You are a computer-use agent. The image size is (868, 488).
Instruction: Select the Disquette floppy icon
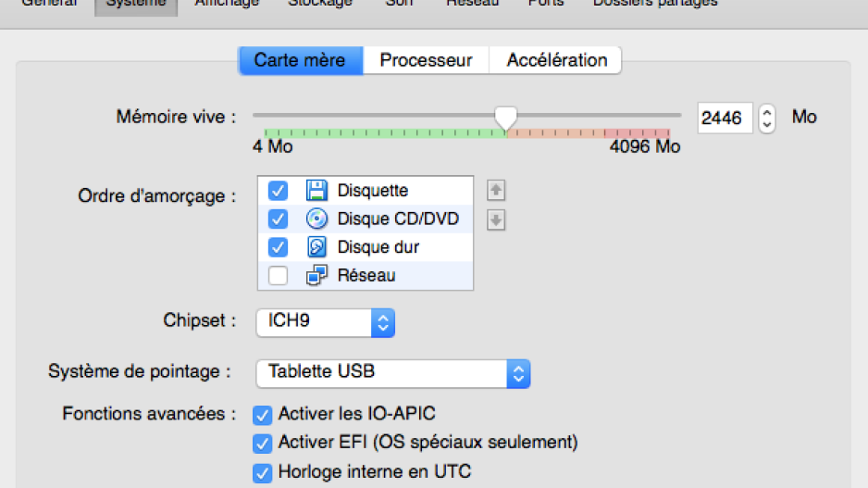[x=316, y=190]
